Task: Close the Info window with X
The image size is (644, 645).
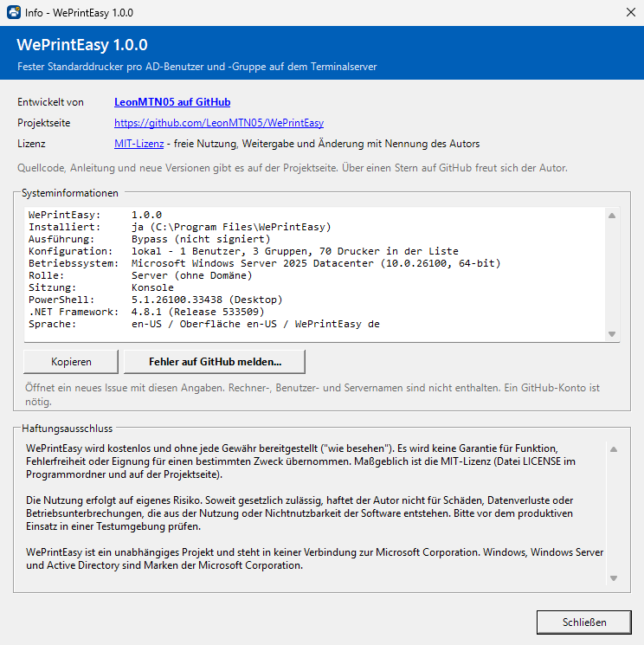Action: coord(631,12)
